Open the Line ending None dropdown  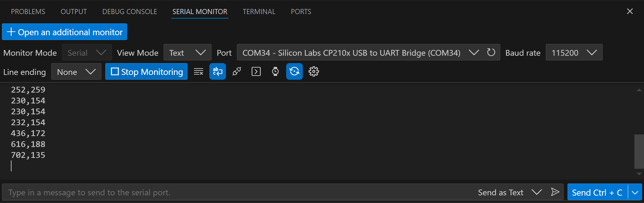[x=76, y=71]
